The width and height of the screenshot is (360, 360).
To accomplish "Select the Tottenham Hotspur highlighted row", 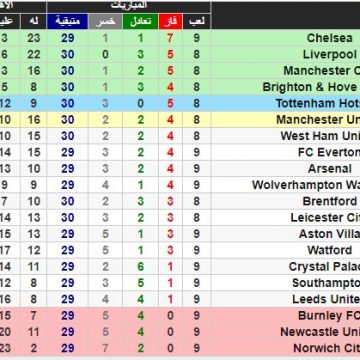I will click(x=180, y=103).
